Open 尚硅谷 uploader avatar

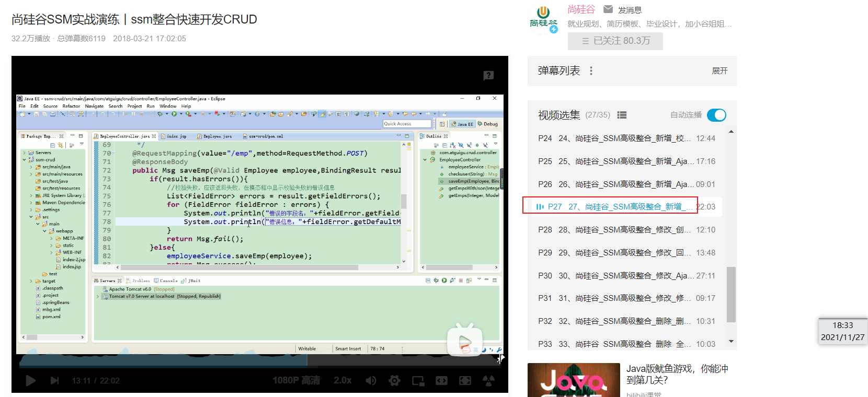[x=544, y=19]
